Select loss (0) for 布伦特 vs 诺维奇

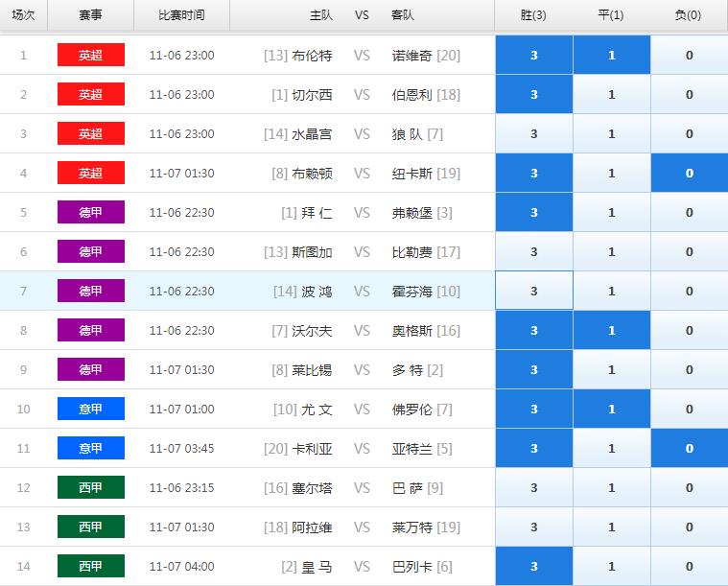pyautogui.click(x=689, y=56)
